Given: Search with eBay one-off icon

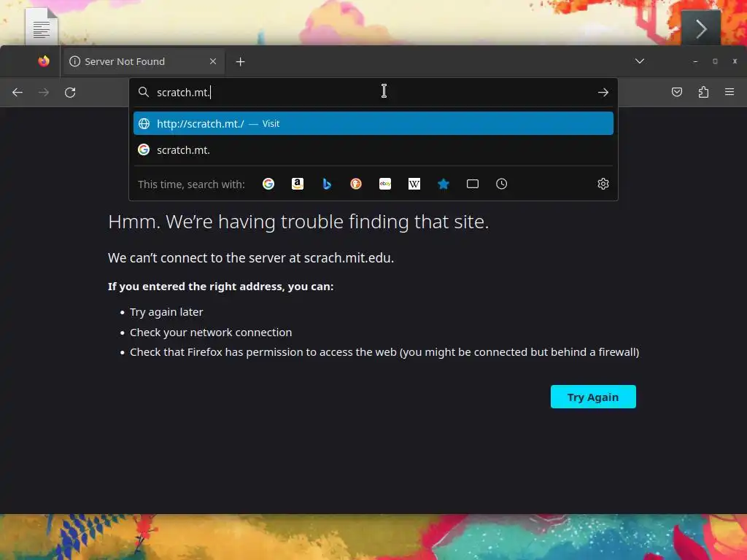Looking at the screenshot, I should coord(385,184).
